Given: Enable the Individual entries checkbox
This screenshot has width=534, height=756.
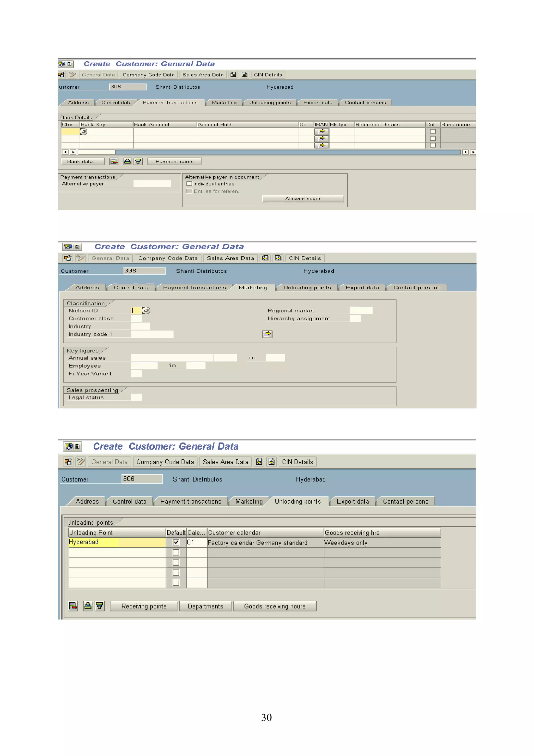Looking at the screenshot, I should click(189, 184).
